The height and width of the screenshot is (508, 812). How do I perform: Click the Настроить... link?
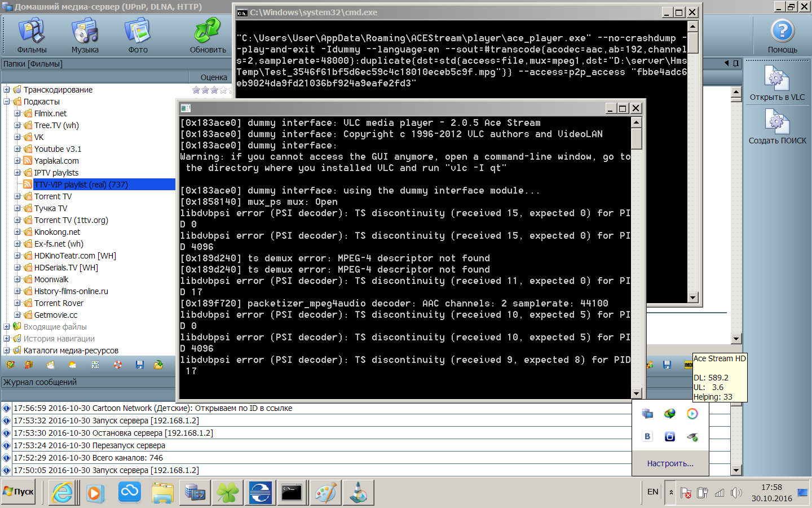pos(670,463)
